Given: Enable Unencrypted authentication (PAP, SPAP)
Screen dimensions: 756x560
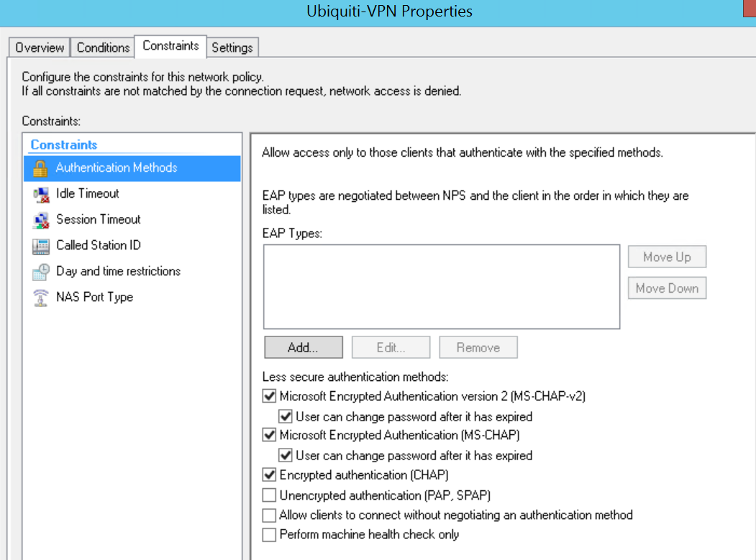Looking at the screenshot, I should point(269,495).
